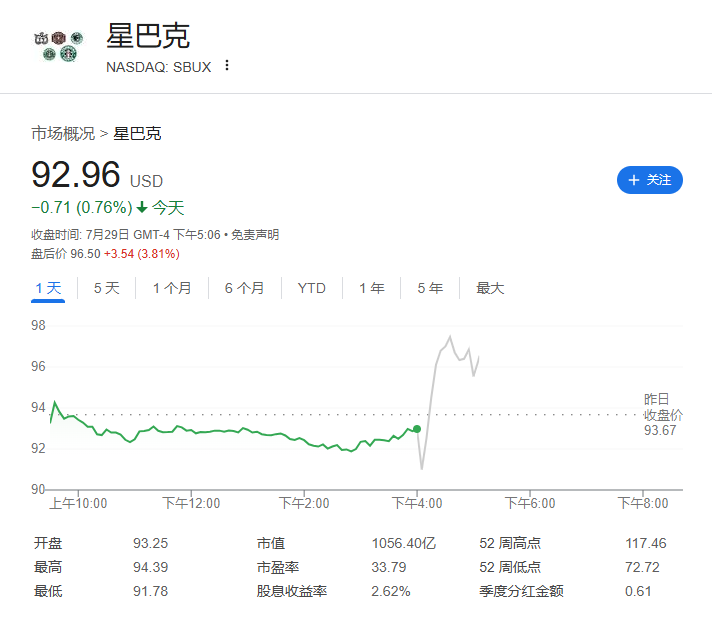Image resolution: width=712 pixels, height=621 pixels.
Task: Click the green closing-price dot on chart
Action: coord(417,429)
